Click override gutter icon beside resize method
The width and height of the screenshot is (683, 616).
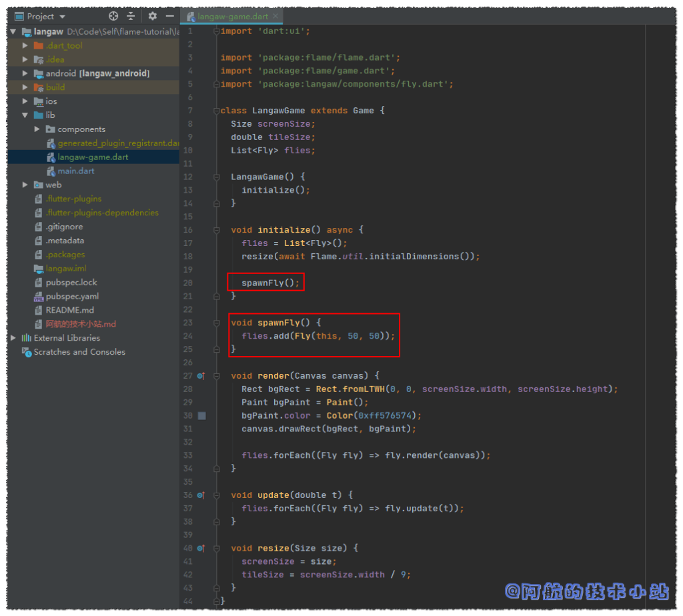click(201, 548)
